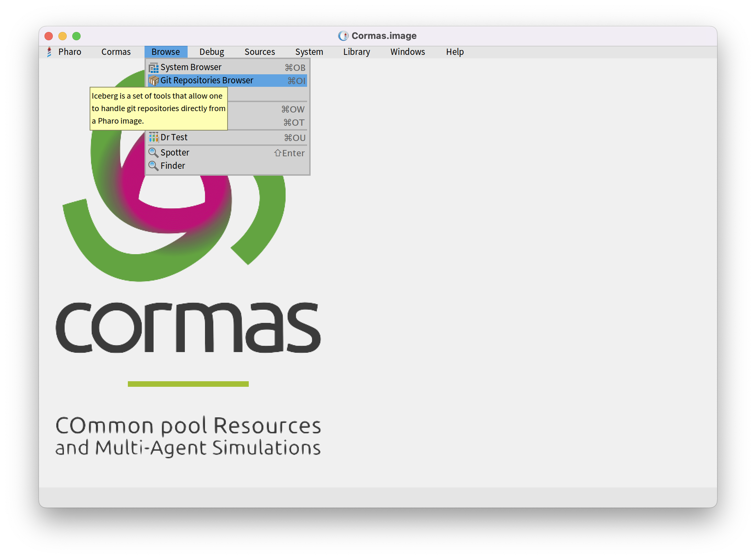The width and height of the screenshot is (756, 559).
Task: Click the yellow minimize window button
Action: [x=63, y=36]
